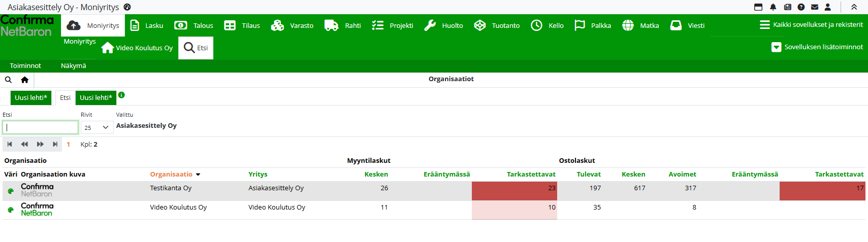Open the Näkymä menu
This screenshot has width=868, height=242.
pos(73,66)
